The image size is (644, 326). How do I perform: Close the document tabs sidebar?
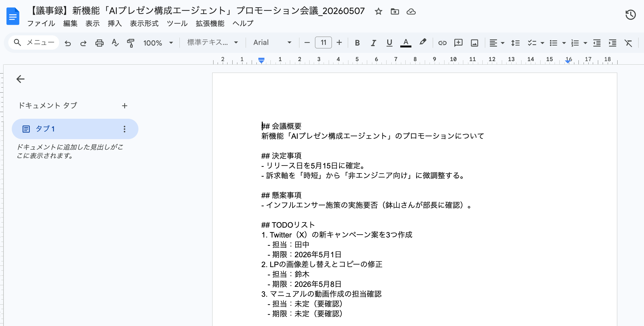point(20,79)
